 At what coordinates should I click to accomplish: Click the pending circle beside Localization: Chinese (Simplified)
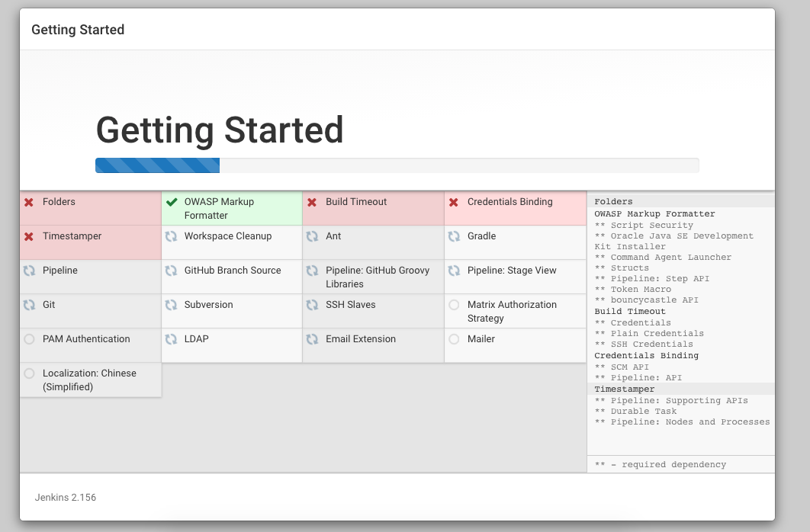29,373
